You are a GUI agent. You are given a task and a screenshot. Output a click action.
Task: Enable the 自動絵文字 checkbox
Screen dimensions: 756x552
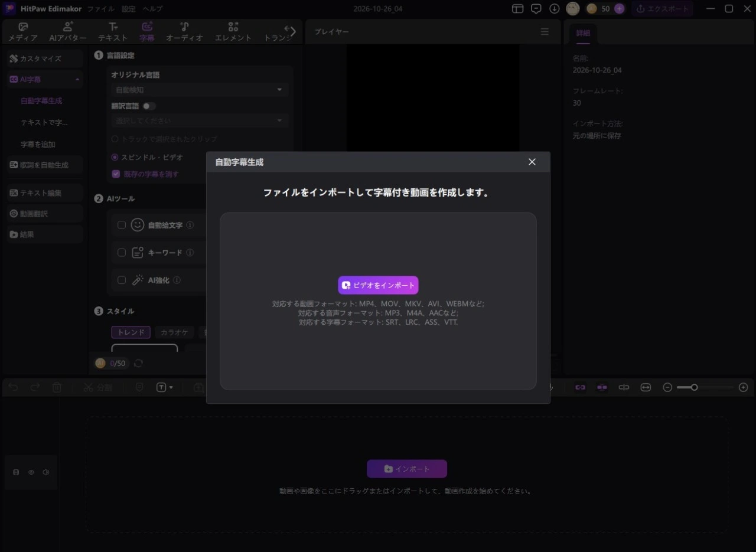tap(122, 225)
